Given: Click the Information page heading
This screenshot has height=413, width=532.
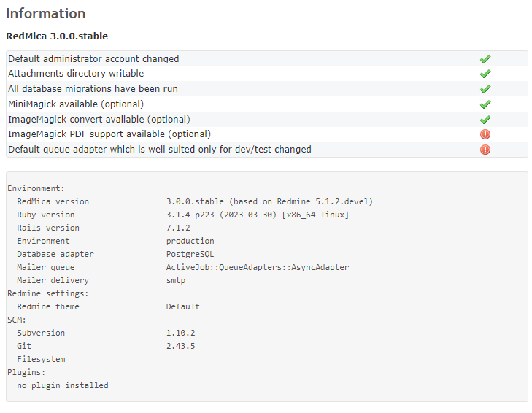Looking at the screenshot, I should [46, 14].
